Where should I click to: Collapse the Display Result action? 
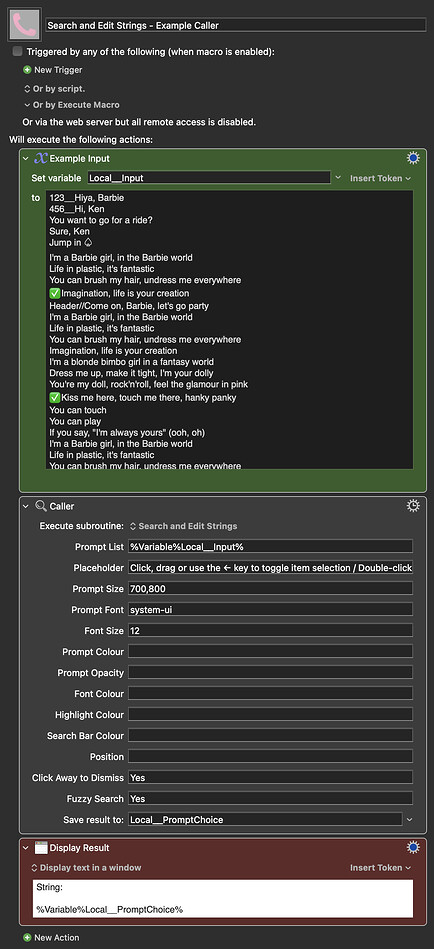pyautogui.click(x=25, y=848)
